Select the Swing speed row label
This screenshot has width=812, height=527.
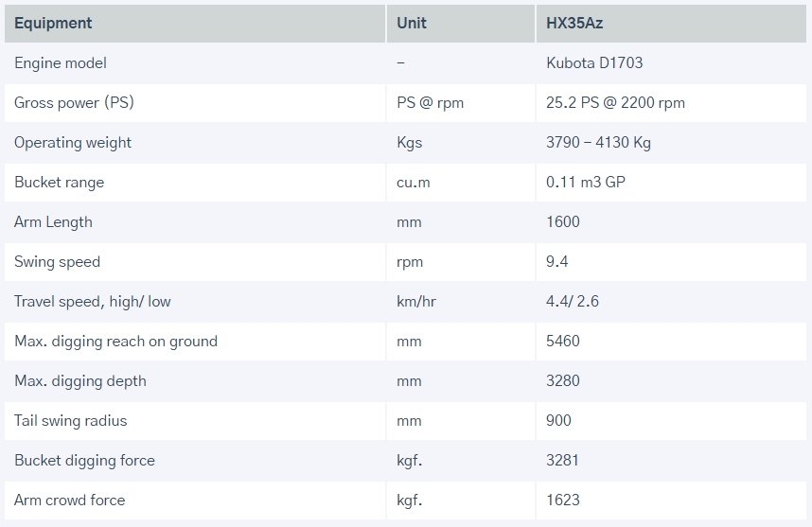[57, 262]
